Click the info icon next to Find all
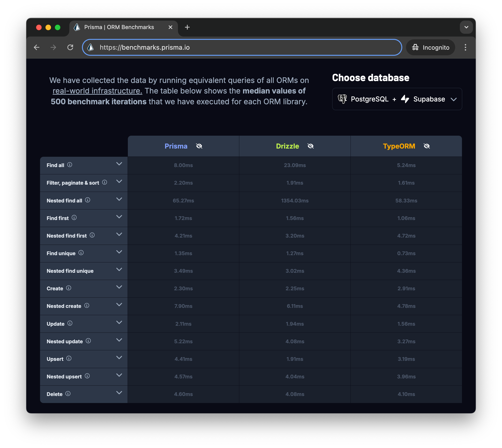 pos(70,165)
